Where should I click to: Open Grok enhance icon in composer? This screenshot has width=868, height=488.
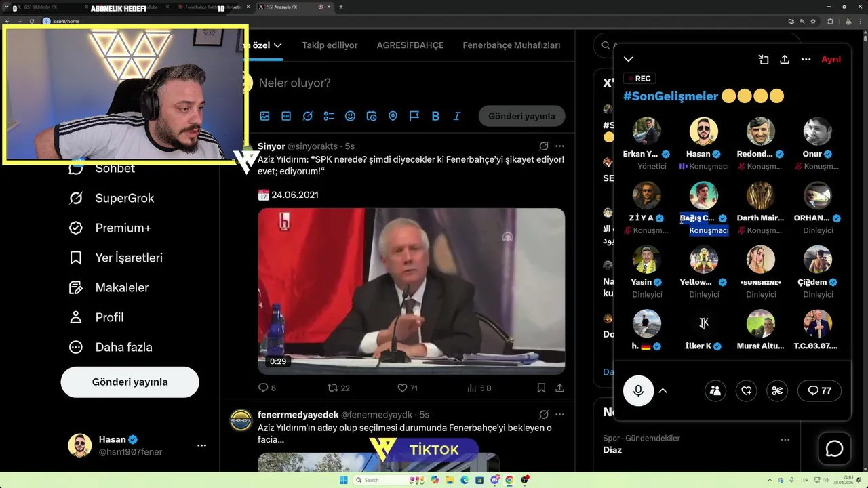click(x=307, y=116)
